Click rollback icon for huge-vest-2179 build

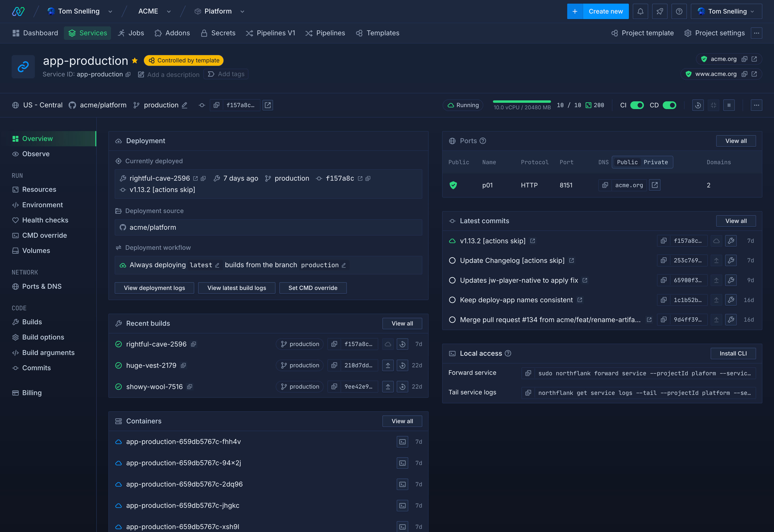pos(402,365)
